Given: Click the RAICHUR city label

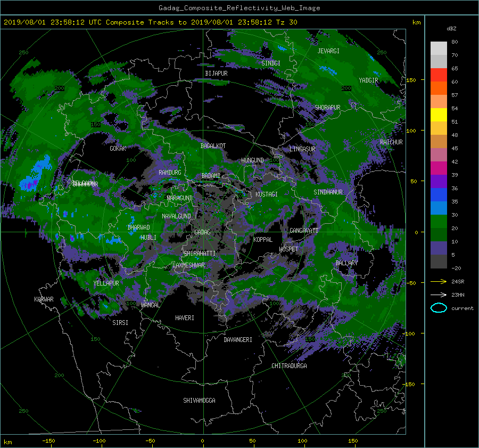Looking at the screenshot, I should point(391,142).
